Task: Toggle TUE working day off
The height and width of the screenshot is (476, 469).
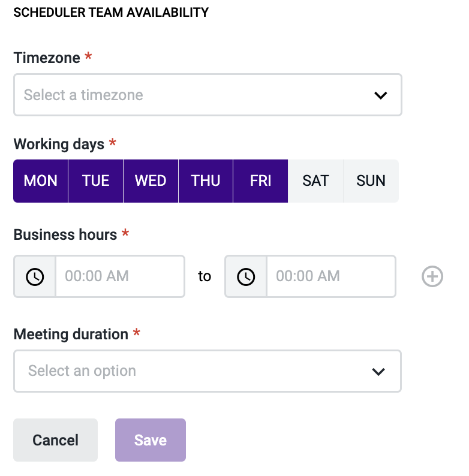Action: (x=96, y=181)
